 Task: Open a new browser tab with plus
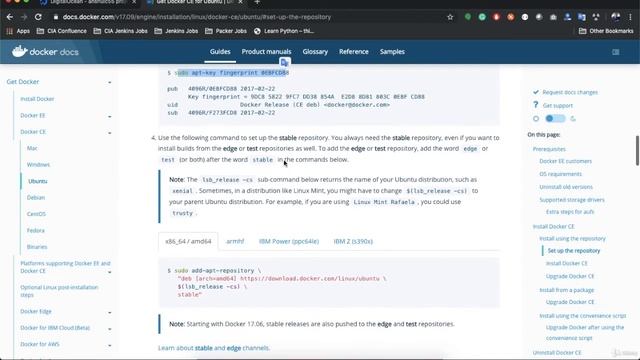point(257,2)
